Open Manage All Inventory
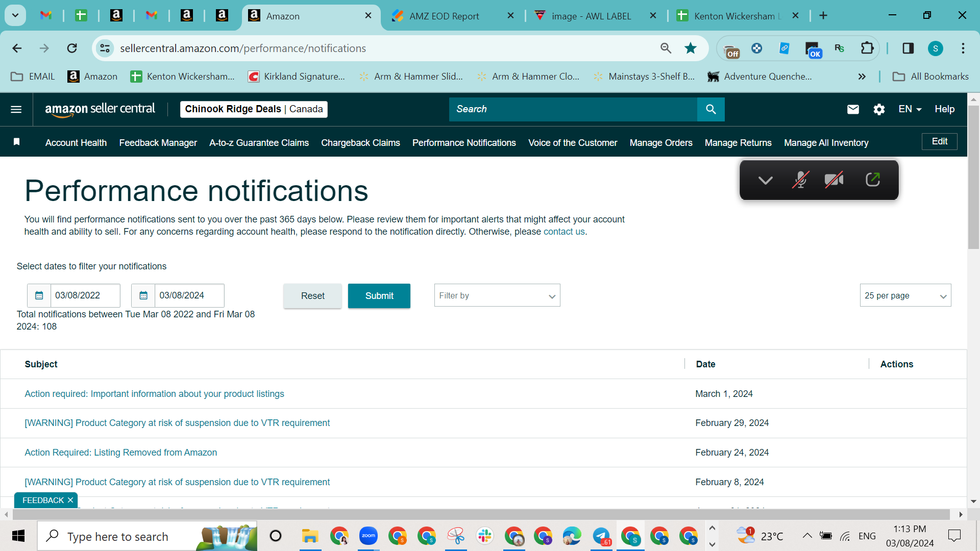 tap(826, 143)
